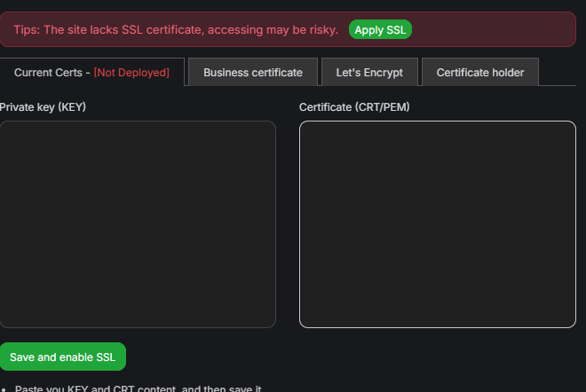Click Save and enable SSL
Image resolution: width=586 pixels, height=392 pixels.
63,357
